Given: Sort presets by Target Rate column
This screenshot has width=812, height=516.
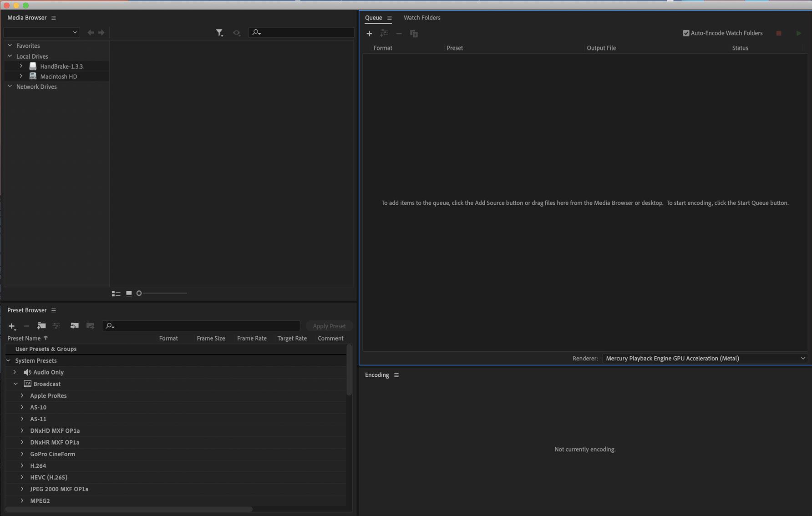Looking at the screenshot, I should point(292,338).
